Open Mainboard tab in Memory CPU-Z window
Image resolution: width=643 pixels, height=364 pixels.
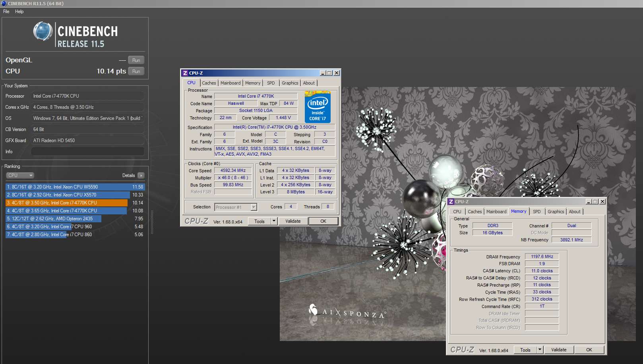tap(496, 212)
